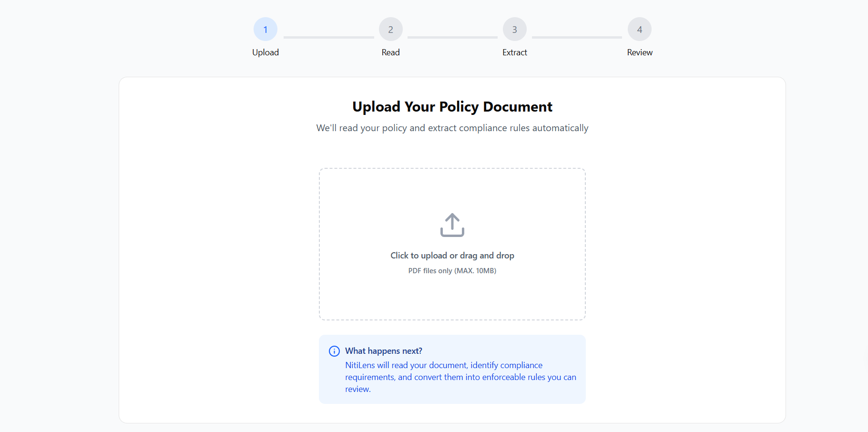This screenshot has width=868, height=432.
Task: Click the subtitle about extracting compliance rules
Action: (452, 128)
